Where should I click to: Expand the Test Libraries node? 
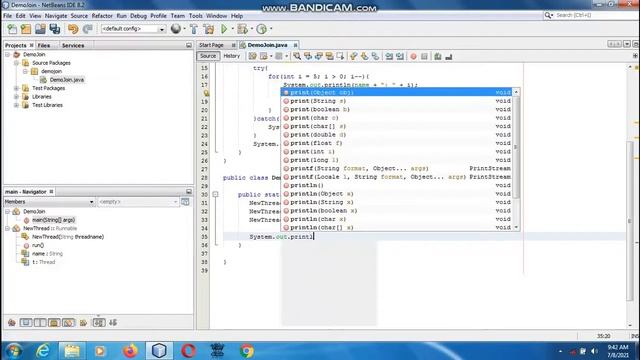click(x=16, y=105)
